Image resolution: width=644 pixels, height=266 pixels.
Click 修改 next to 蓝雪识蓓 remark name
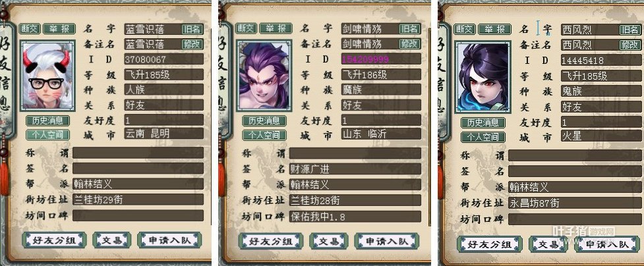click(x=192, y=44)
